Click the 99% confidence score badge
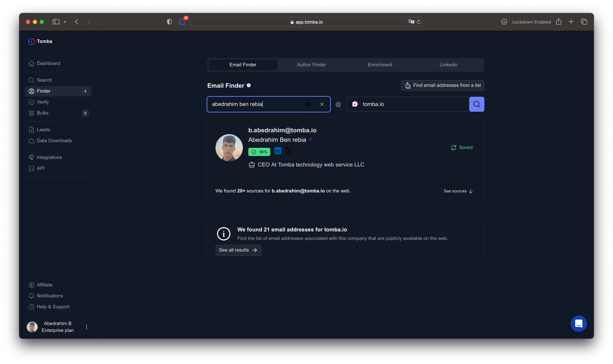This screenshot has height=364, width=613. tap(259, 152)
